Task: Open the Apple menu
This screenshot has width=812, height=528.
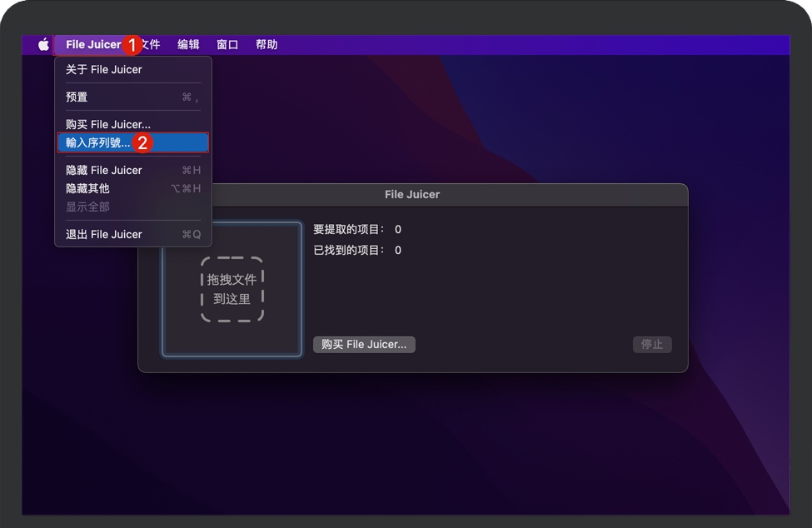Action: coord(43,44)
